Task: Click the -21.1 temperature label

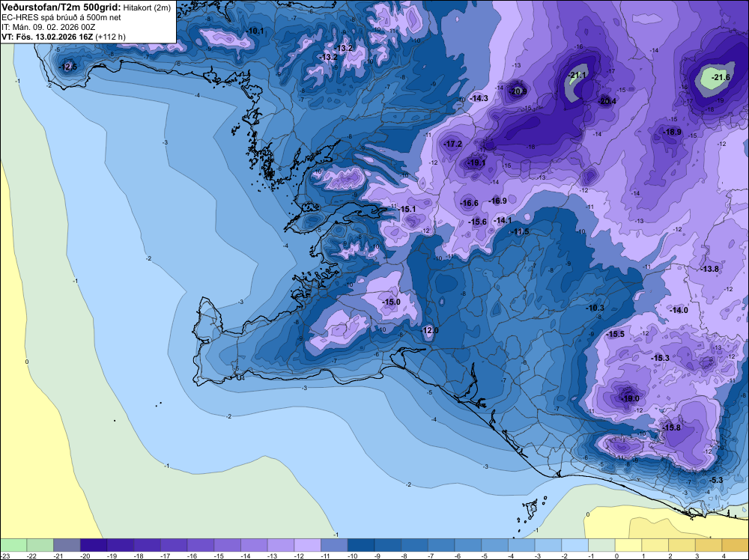Action: (577, 75)
